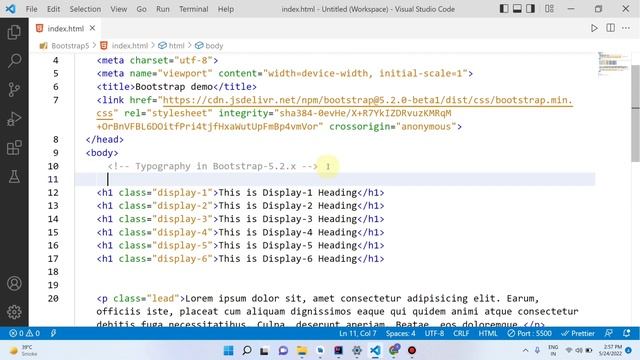The image size is (640, 360).
Task: Follow the jsdelivr bootstrap.min.css link
Action: 367,100
